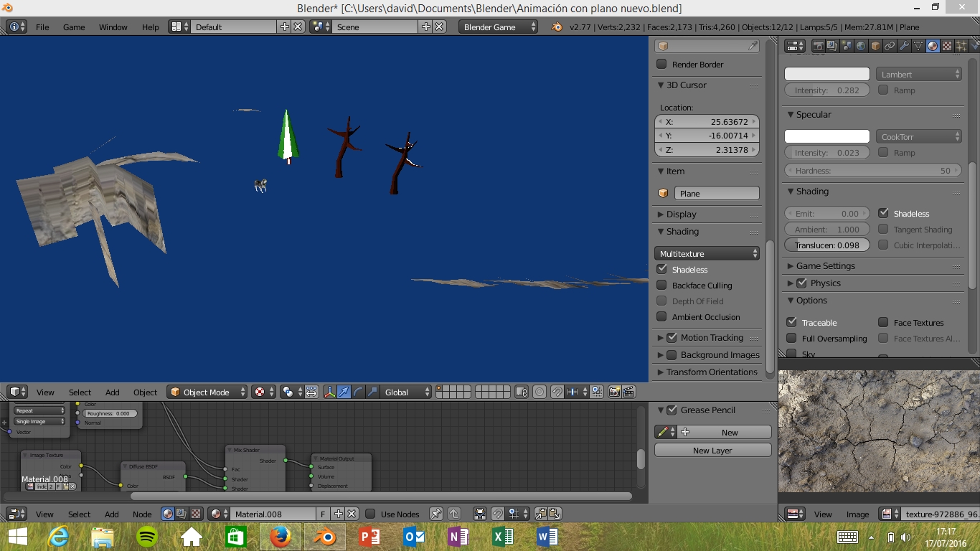The width and height of the screenshot is (980, 551).
Task: Switch to Modifiers wrench tab
Action: click(904, 46)
